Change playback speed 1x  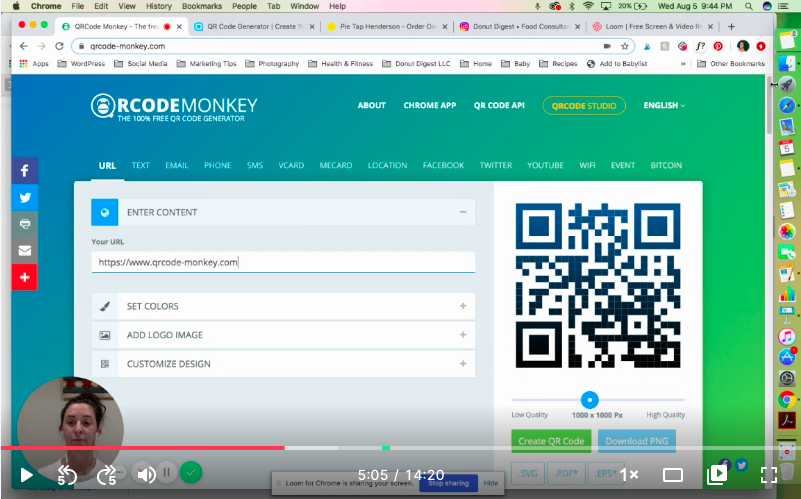tap(629, 474)
